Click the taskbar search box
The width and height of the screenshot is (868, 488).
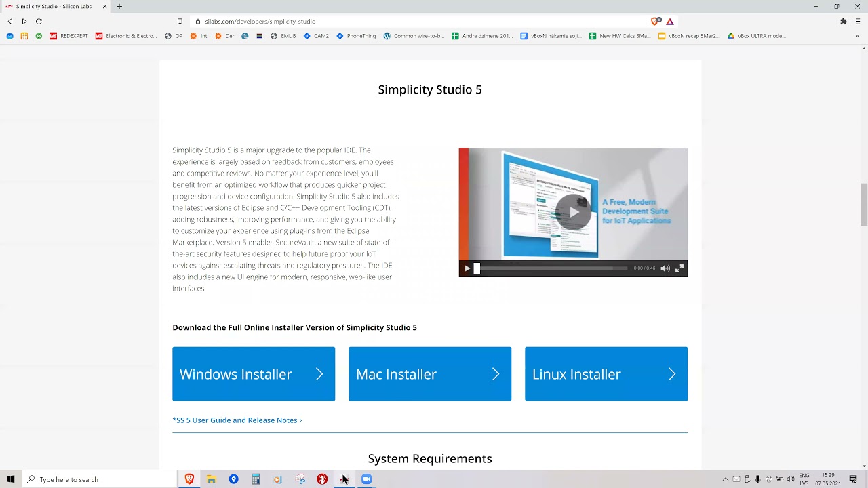click(100, 479)
